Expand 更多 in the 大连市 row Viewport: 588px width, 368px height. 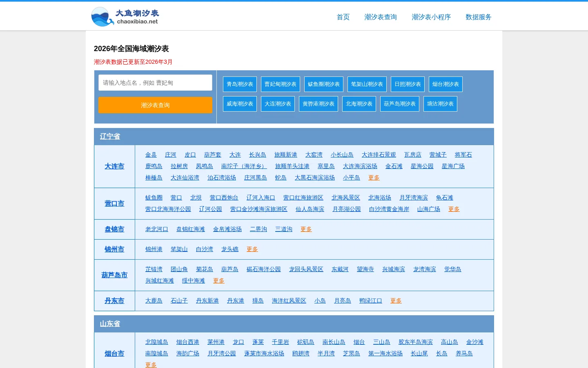point(374,177)
